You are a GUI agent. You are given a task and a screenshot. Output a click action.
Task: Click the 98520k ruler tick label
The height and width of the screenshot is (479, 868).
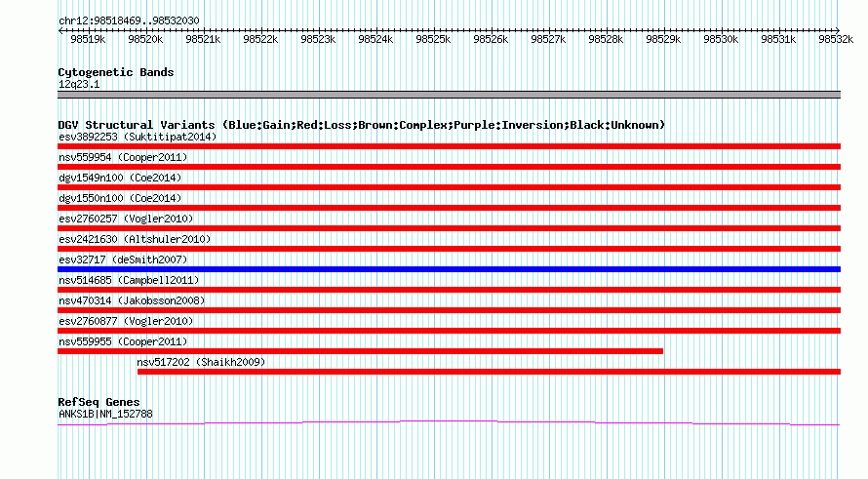click(x=145, y=39)
